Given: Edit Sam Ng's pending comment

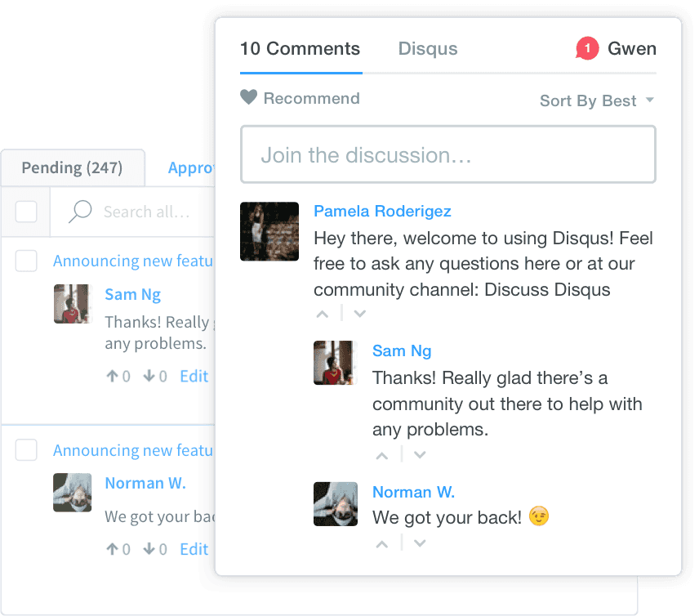Looking at the screenshot, I should coord(194,376).
